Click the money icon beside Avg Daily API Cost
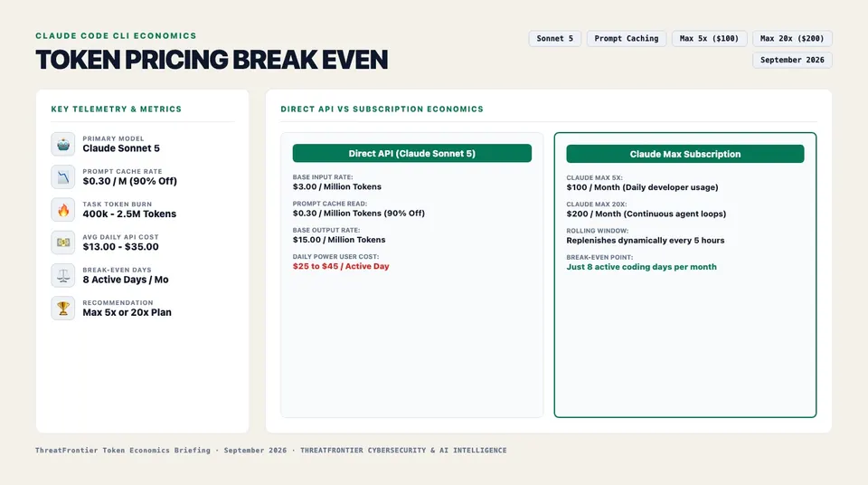868x485 pixels. click(x=63, y=242)
